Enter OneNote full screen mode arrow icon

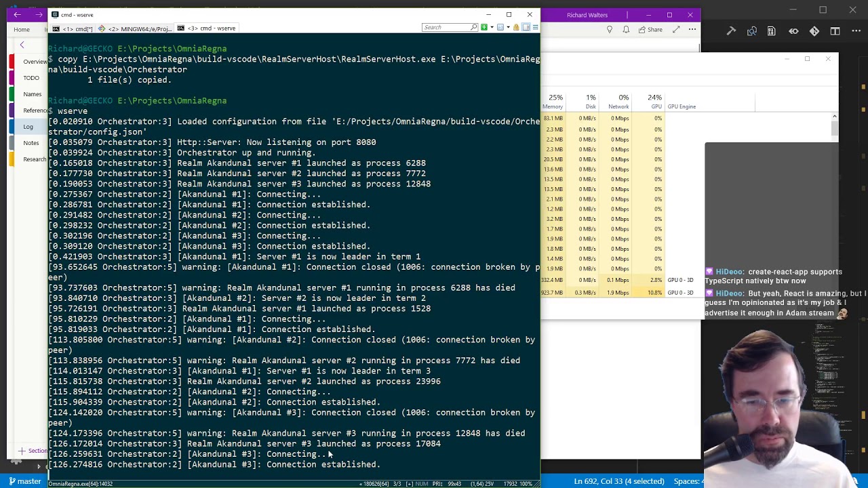click(x=676, y=30)
